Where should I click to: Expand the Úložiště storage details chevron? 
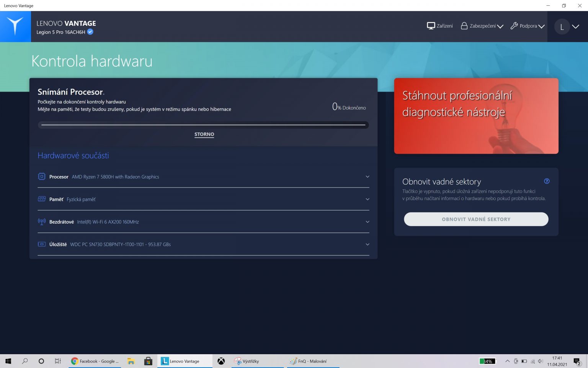[x=367, y=244]
